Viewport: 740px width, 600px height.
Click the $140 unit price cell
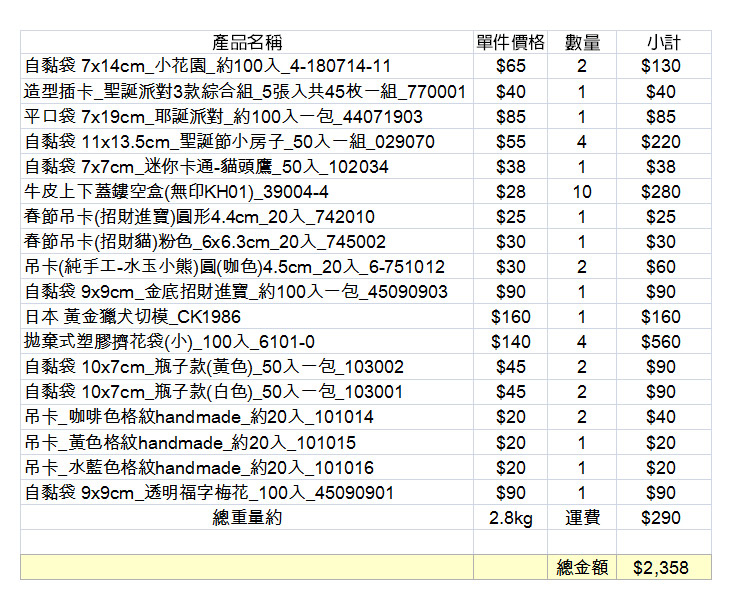coord(510,342)
